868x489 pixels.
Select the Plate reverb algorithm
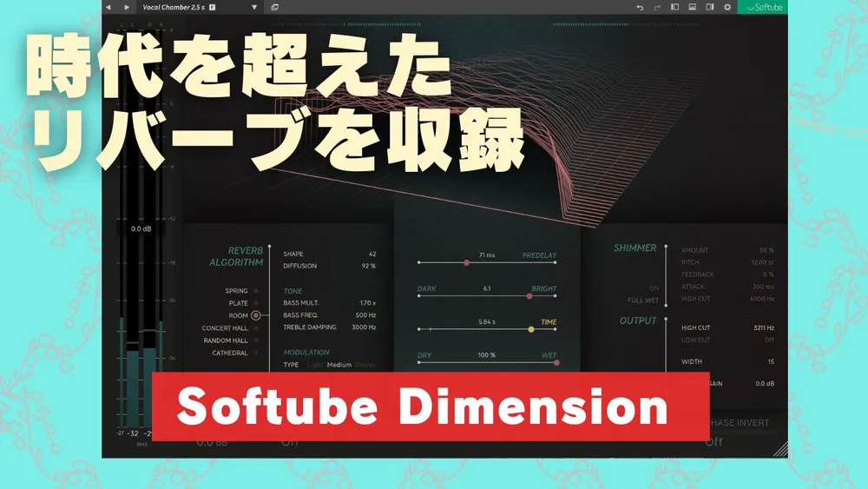tap(255, 303)
